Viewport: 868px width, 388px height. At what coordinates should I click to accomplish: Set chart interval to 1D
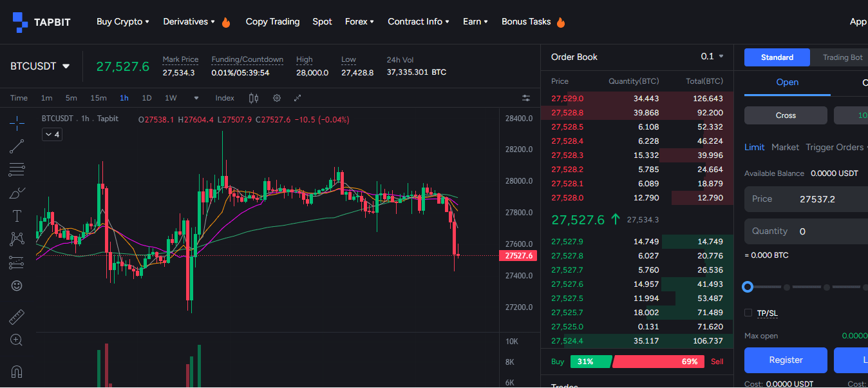pyautogui.click(x=147, y=98)
